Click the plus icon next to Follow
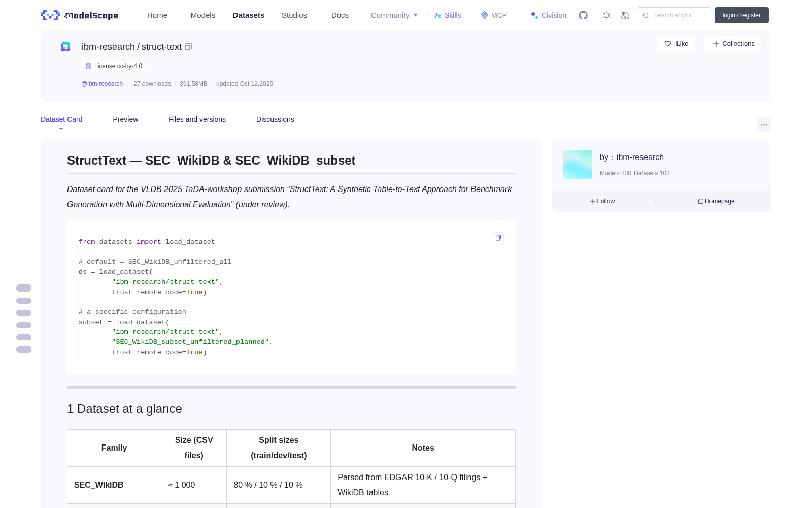Image resolution: width=812 pixels, height=508 pixels. click(x=593, y=201)
